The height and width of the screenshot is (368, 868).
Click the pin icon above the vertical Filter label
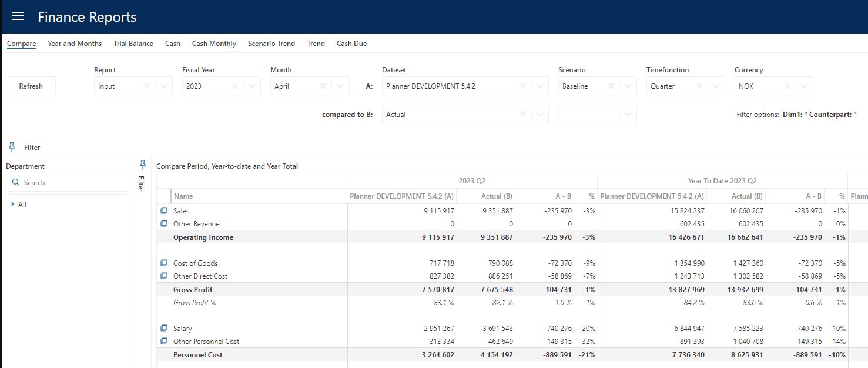click(x=142, y=163)
